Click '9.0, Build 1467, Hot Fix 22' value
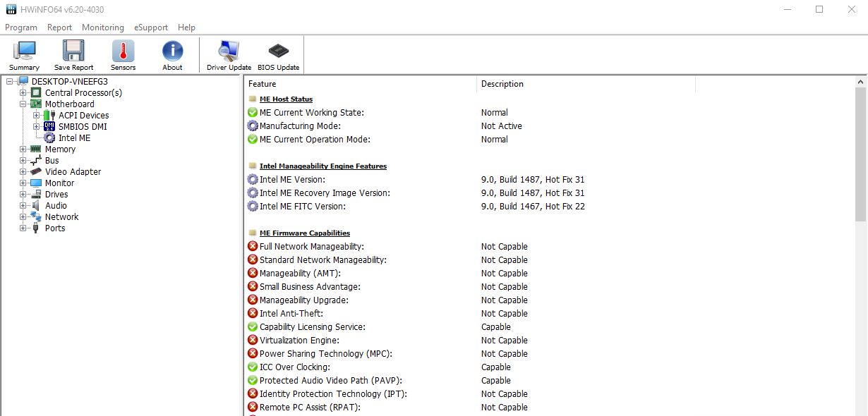The width and height of the screenshot is (868, 416). [x=533, y=206]
